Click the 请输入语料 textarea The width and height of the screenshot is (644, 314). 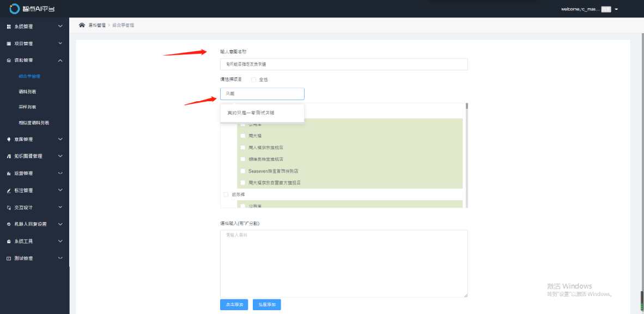344,263
